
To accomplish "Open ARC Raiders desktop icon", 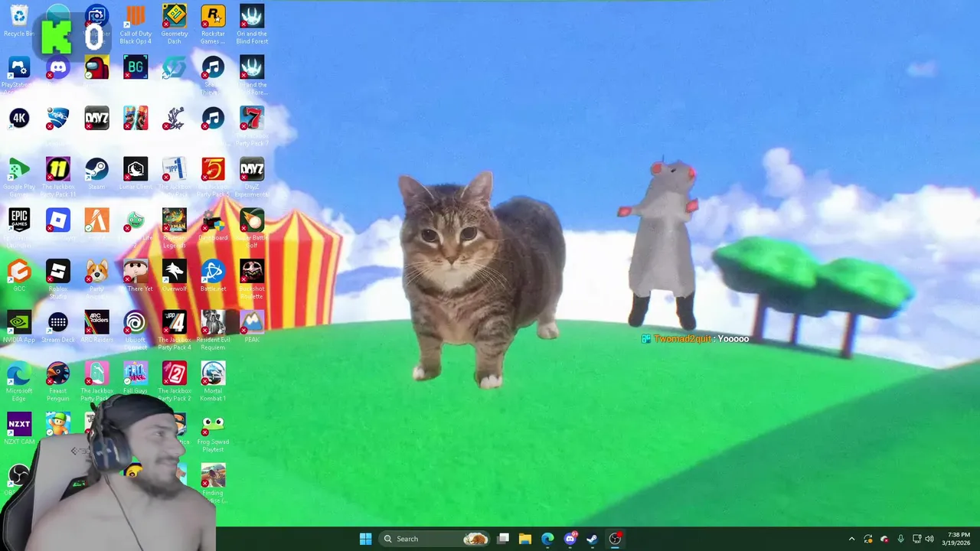I will (96, 327).
